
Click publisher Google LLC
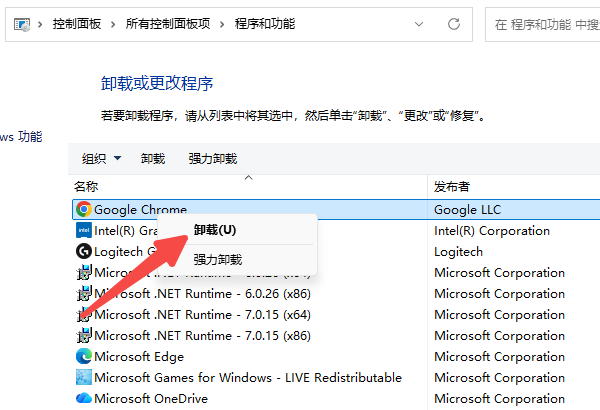[467, 209]
